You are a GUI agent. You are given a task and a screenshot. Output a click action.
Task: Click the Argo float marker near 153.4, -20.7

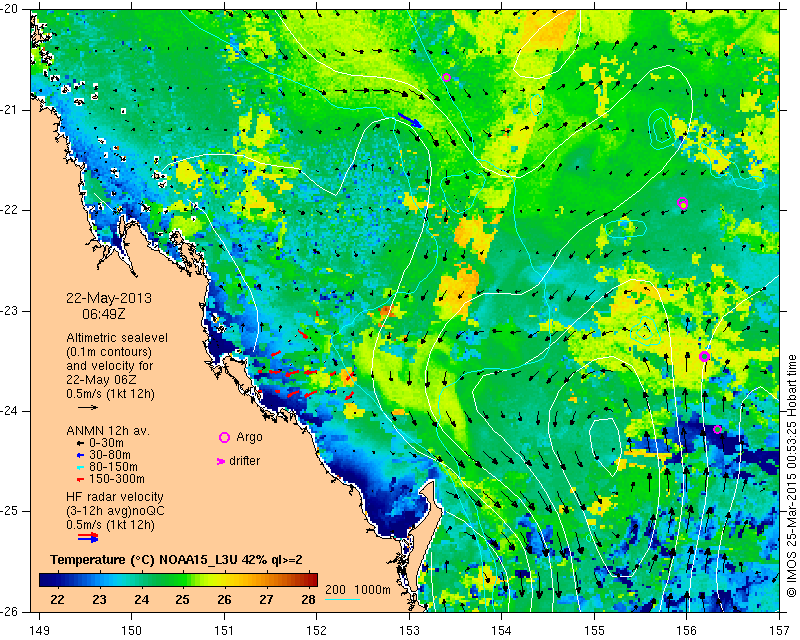pos(446,78)
